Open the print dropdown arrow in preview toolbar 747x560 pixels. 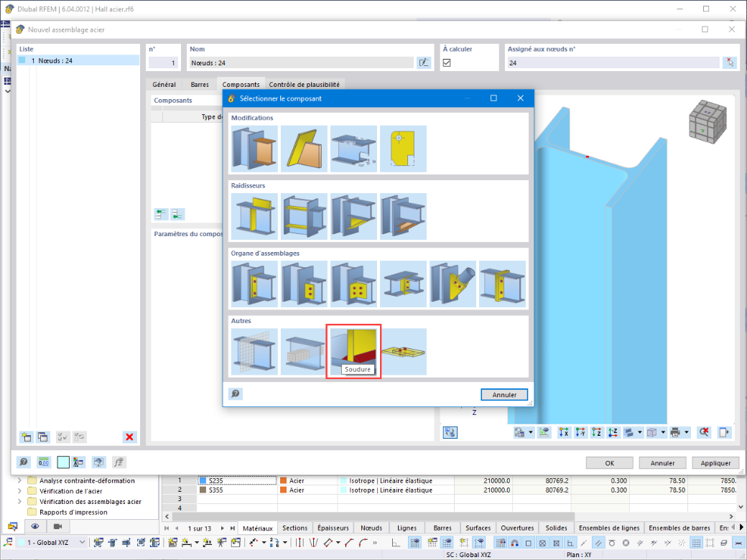click(x=687, y=432)
